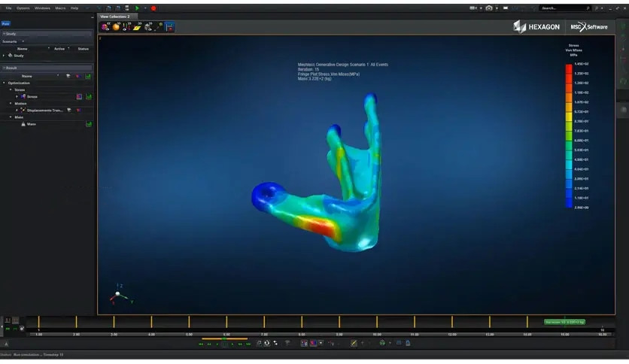Click the yellow plane 3D icon in view toolbar

click(x=137, y=27)
